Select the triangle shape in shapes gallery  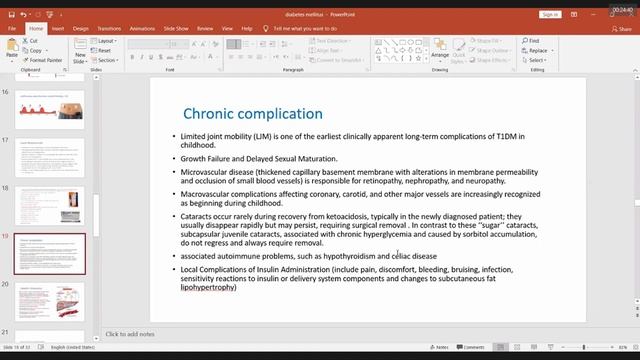pyautogui.click(x=378, y=50)
